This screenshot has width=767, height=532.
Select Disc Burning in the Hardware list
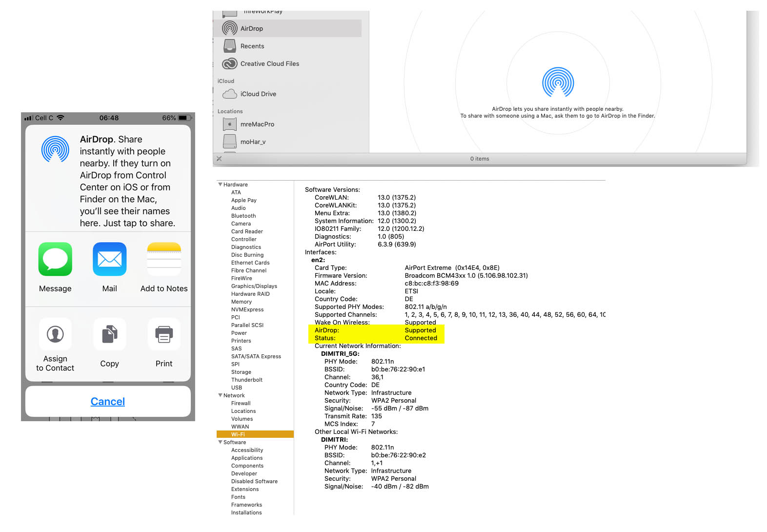[247, 255]
